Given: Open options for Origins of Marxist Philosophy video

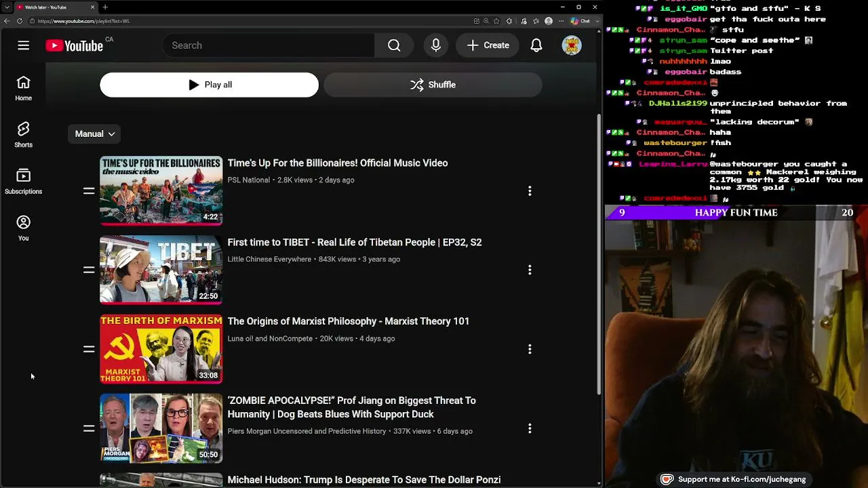Looking at the screenshot, I should click(530, 349).
